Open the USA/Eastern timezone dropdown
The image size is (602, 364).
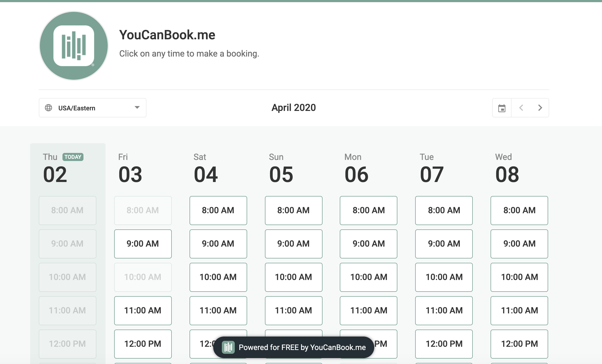92,108
